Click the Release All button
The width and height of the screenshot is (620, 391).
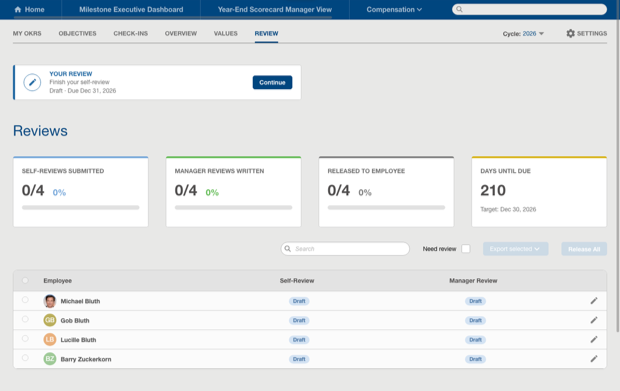point(584,249)
